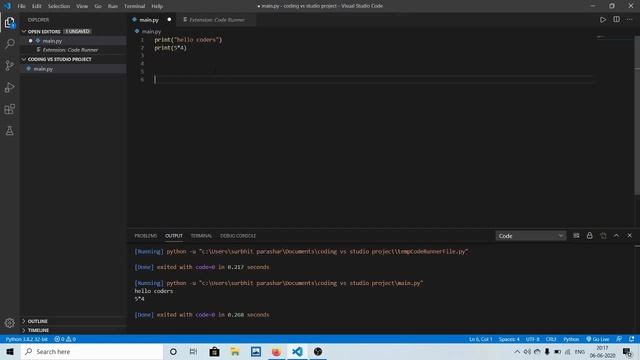The image size is (640, 360).
Task: Open Microsoft Store from the taskbar
Action: pyautogui.click(x=214, y=351)
